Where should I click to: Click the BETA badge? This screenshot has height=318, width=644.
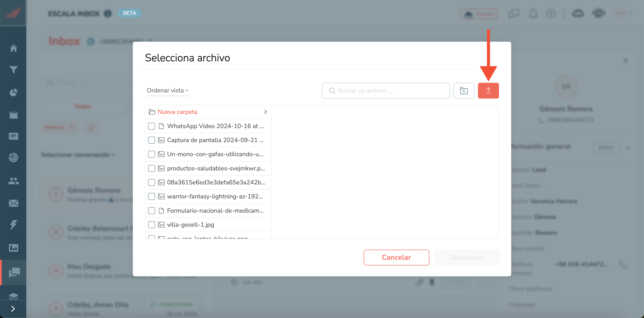pyautogui.click(x=129, y=13)
